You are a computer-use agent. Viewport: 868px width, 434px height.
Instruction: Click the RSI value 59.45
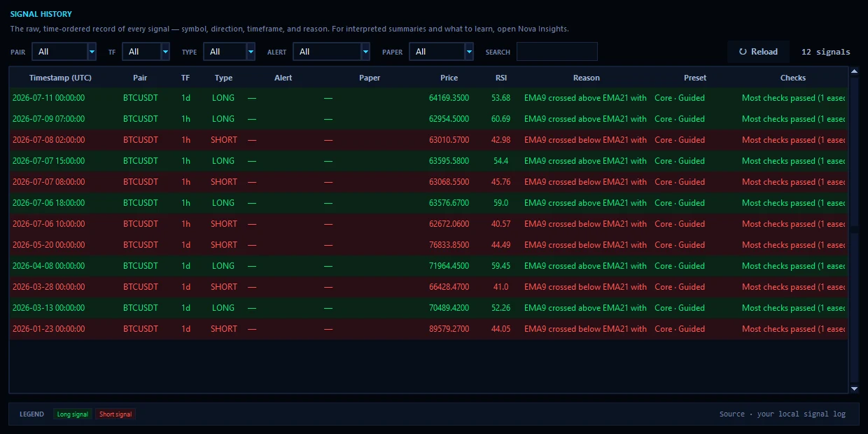pyautogui.click(x=501, y=266)
